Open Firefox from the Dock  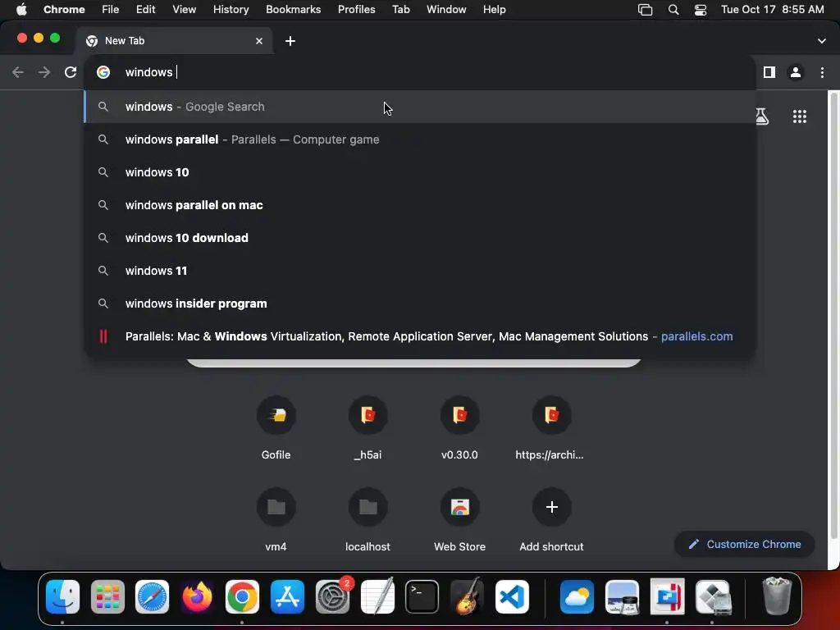[197, 597]
